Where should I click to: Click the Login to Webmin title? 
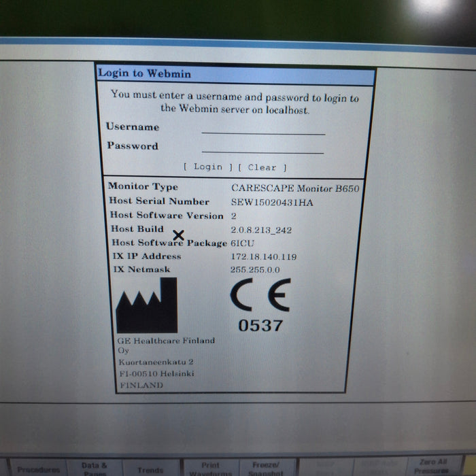pos(144,73)
